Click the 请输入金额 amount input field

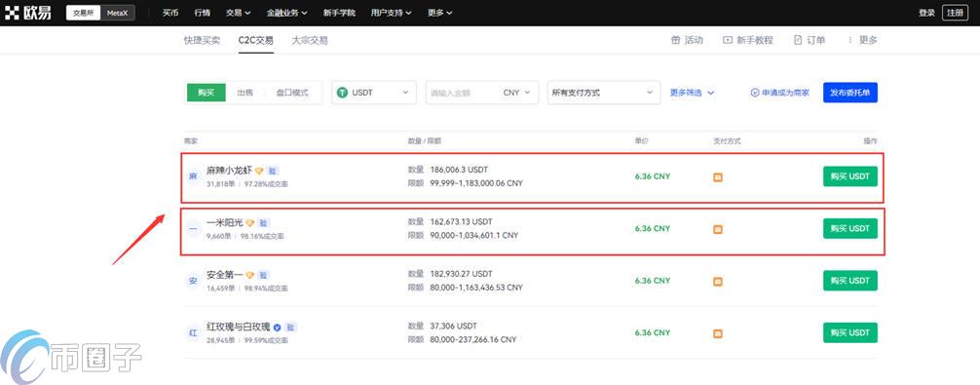(x=463, y=93)
